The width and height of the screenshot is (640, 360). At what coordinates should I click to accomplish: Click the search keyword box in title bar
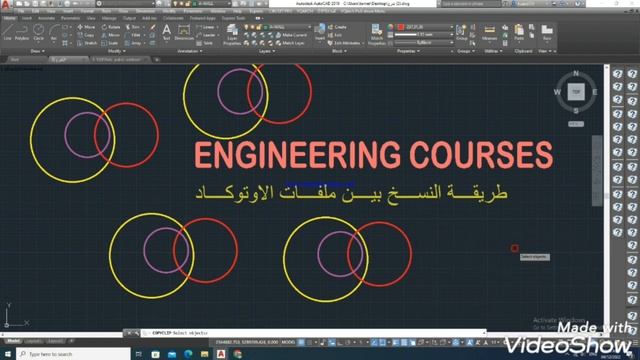(x=470, y=4)
